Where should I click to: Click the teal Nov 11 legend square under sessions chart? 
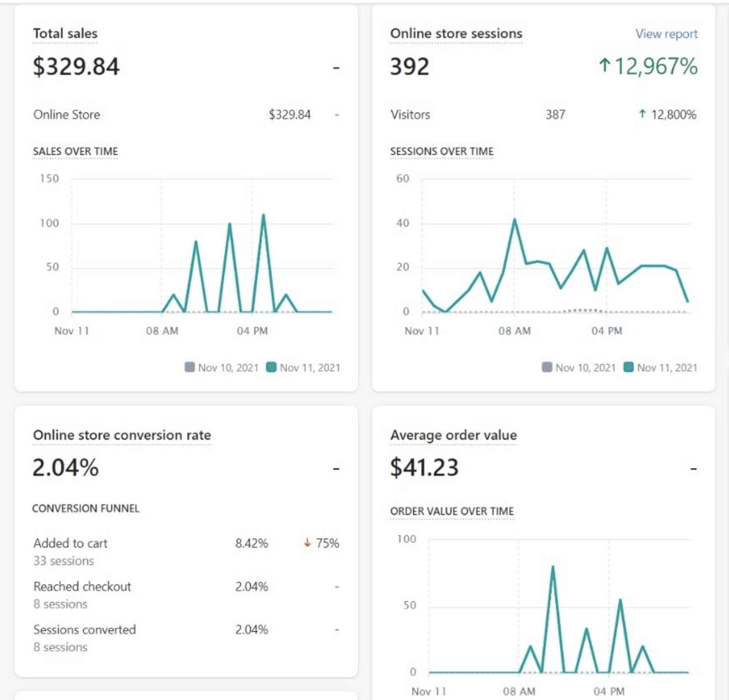coord(628,367)
